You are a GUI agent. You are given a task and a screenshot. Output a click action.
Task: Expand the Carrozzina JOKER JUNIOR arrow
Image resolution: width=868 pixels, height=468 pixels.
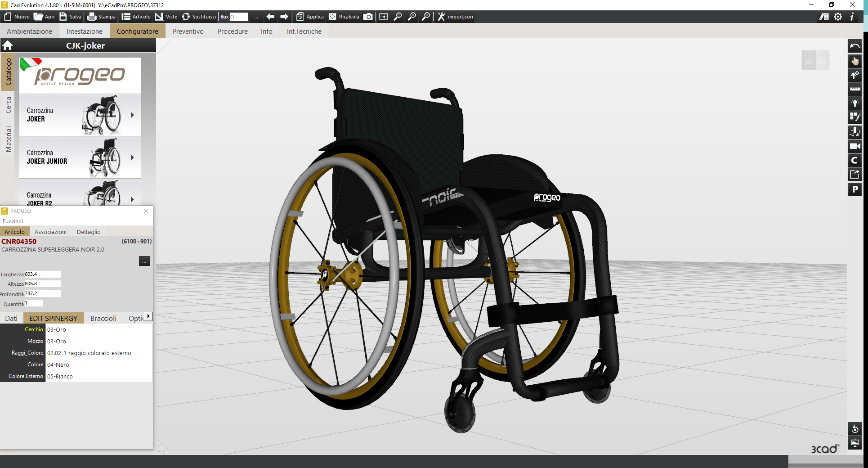click(x=132, y=157)
